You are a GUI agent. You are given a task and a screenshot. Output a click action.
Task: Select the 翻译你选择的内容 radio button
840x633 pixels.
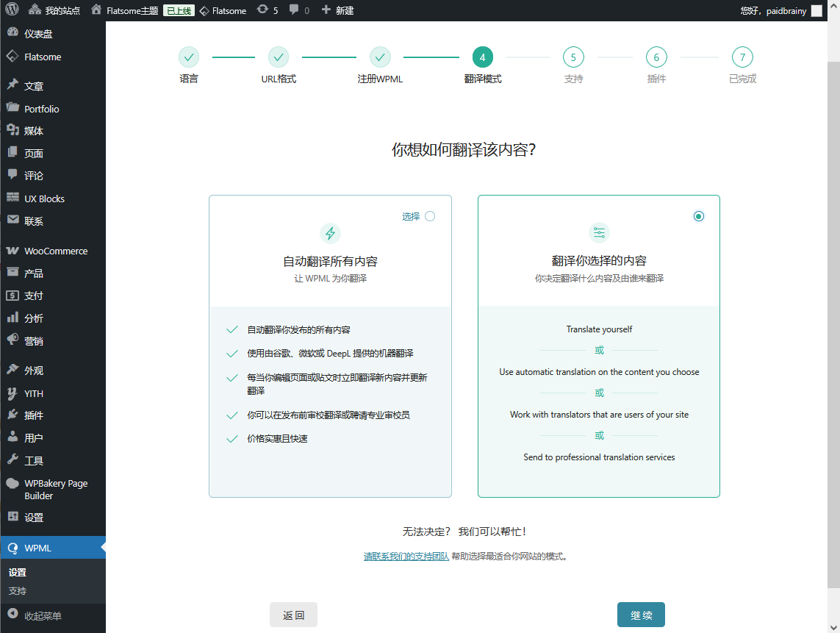tap(699, 216)
